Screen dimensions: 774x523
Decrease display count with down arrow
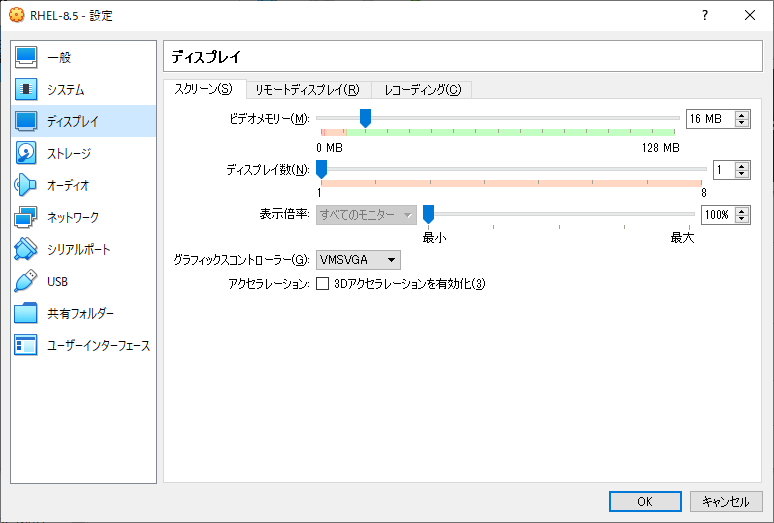[741, 174]
